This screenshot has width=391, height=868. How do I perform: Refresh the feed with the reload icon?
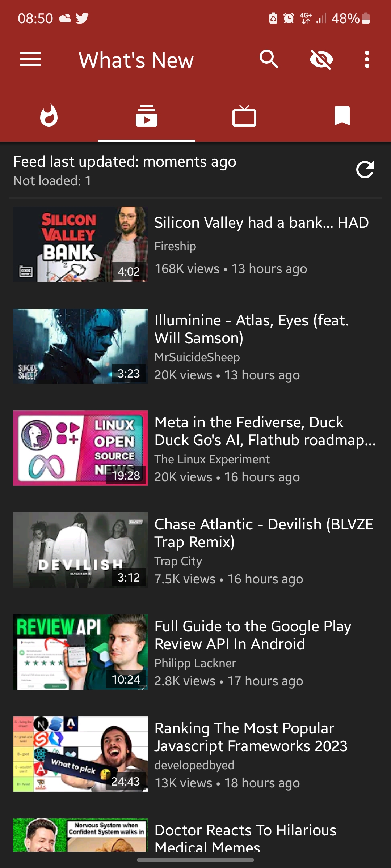[365, 170]
